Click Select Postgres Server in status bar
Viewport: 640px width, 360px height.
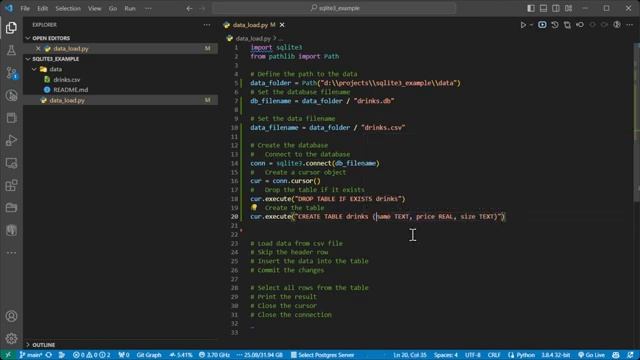point(322,355)
